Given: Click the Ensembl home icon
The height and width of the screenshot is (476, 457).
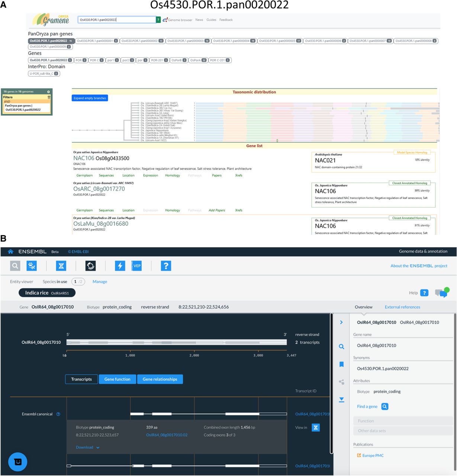Looking at the screenshot, I should pos(10,252).
